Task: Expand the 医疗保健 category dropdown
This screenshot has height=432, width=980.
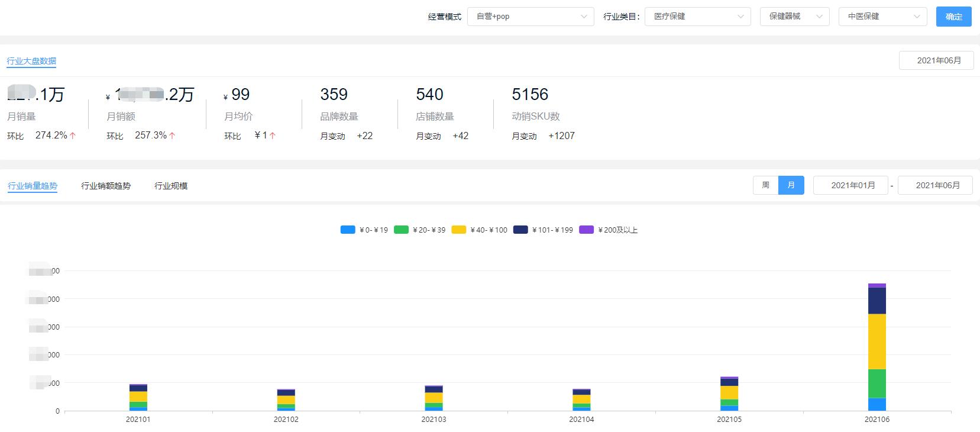Action: (698, 17)
